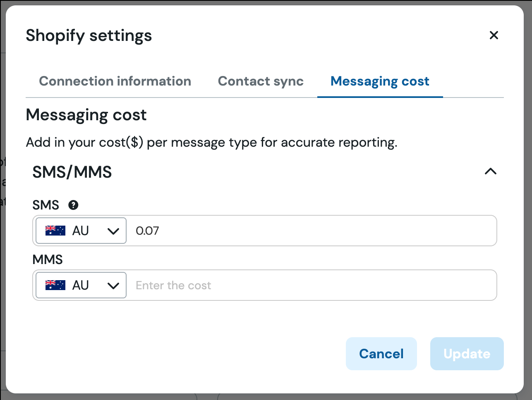Screen dimensions: 532x400
Task: Click the Cancel button
Action: point(381,354)
